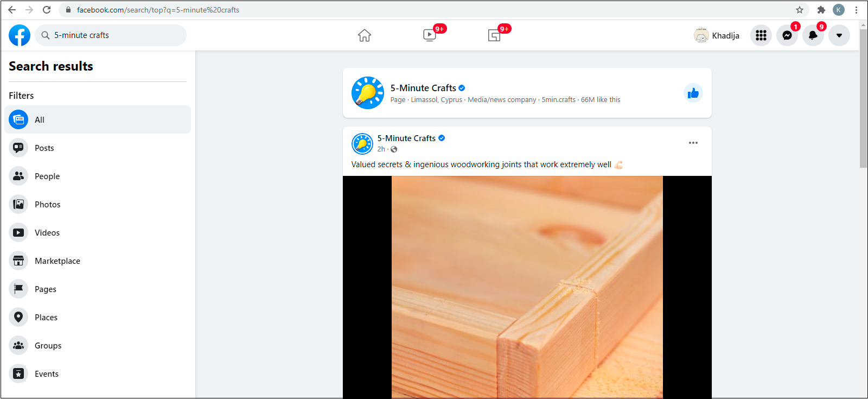The image size is (868, 399).
Task: Select the Marketplace filter
Action: point(98,261)
